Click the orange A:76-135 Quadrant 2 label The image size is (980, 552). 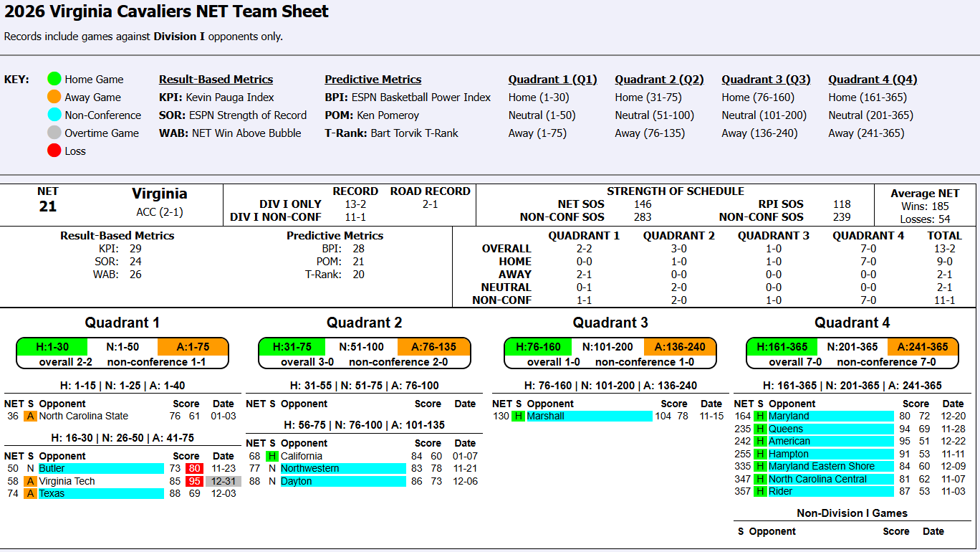pyautogui.click(x=434, y=347)
